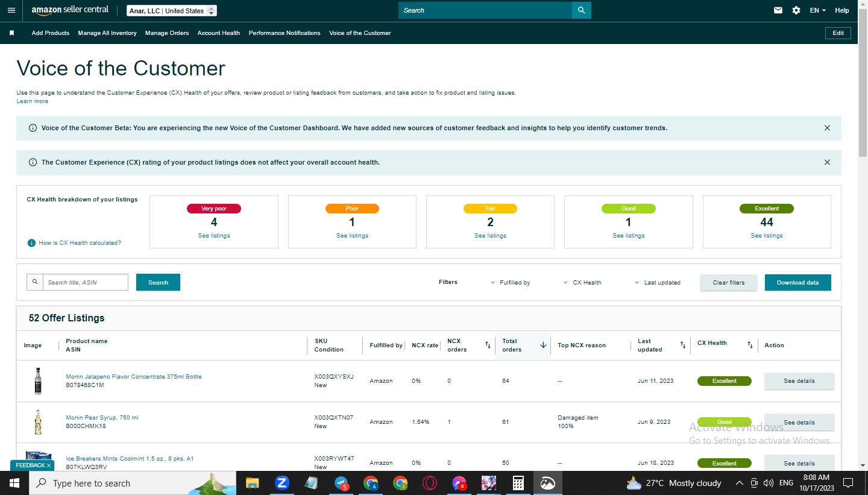See listings under the Poor rating

coord(352,236)
